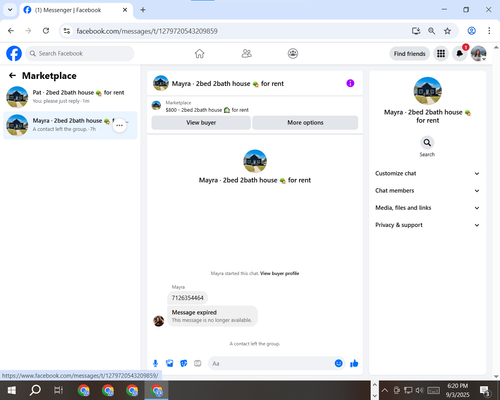Attach a file with the photo icon
This screenshot has width=500, height=400.
tap(170, 363)
